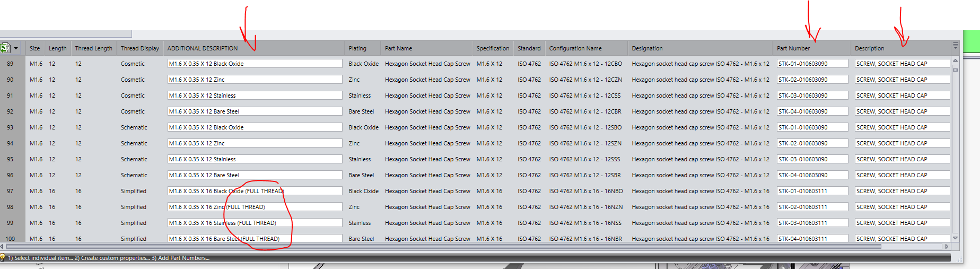Viewport: 980px width, 269px height.
Task: Click the horizontal scrollbar right arrow
Action: point(947,246)
